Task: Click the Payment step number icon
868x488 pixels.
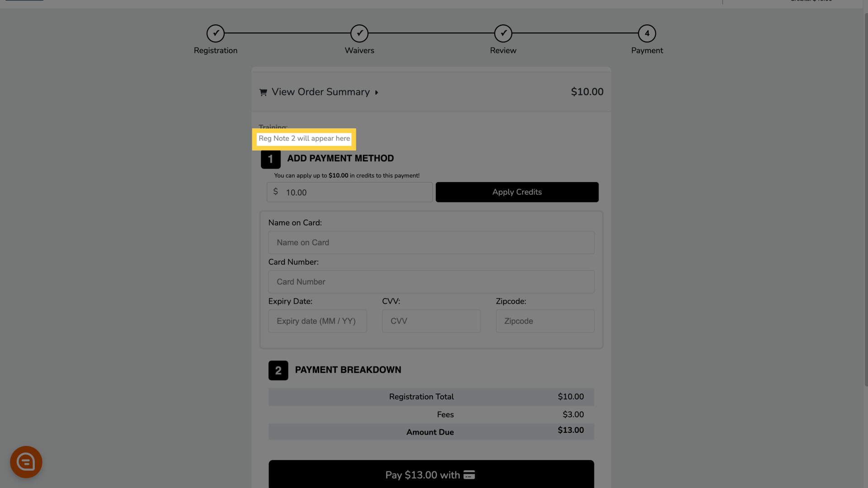Action: [x=647, y=33]
